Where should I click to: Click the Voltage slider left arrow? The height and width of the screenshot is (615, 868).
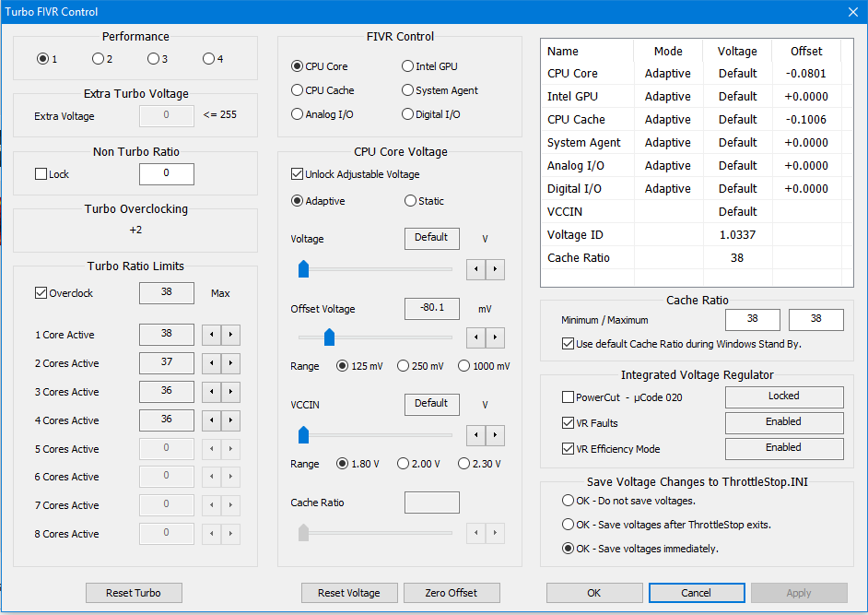(x=476, y=269)
